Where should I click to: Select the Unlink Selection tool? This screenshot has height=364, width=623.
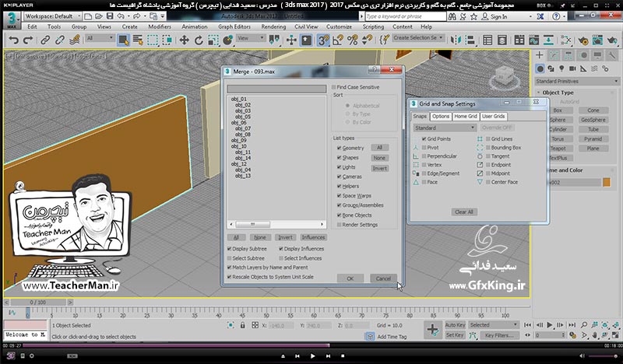coord(60,40)
